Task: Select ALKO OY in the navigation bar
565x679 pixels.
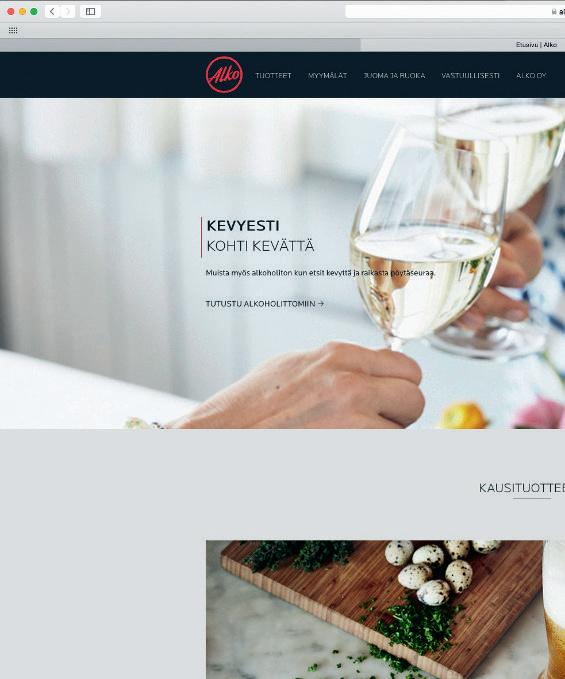Action: click(531, 75)
